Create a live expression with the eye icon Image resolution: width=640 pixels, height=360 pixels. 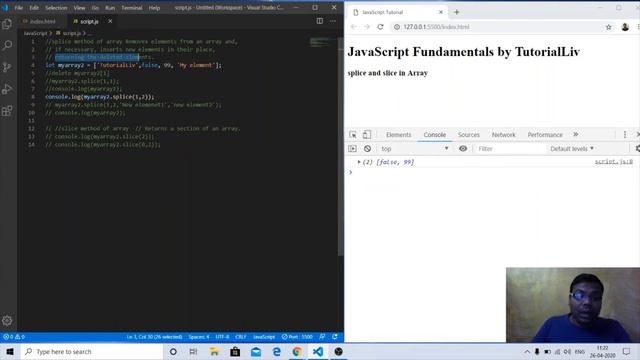[x=463, y=149]
